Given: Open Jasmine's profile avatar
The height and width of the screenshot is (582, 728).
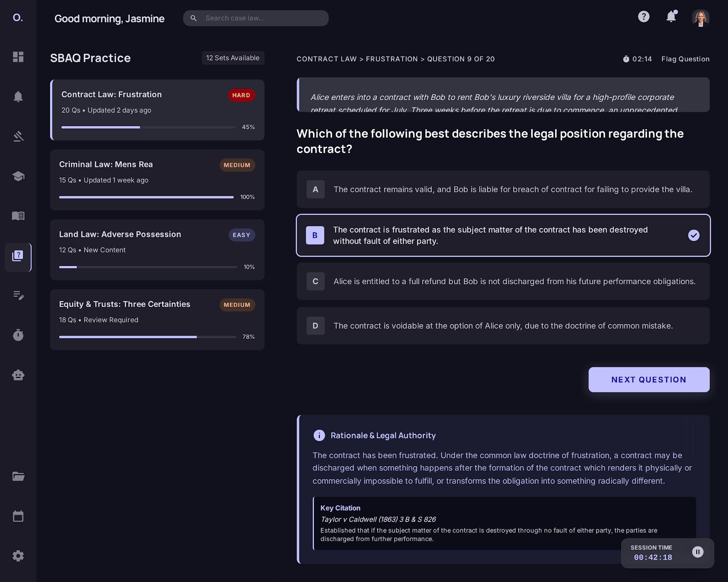Looking at the screenshot, I should (700, 18).
